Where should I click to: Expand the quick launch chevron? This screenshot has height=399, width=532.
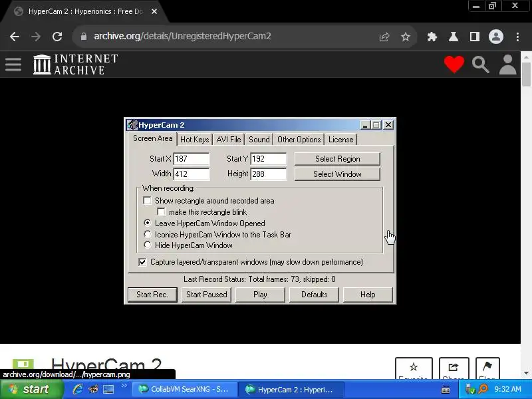click(x=124, y=386)
